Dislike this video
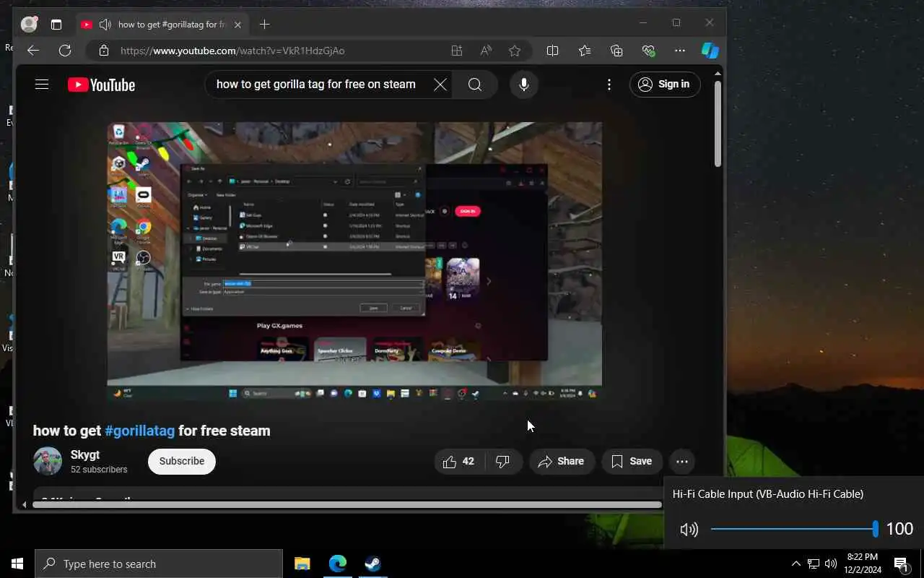 point(503,461)
